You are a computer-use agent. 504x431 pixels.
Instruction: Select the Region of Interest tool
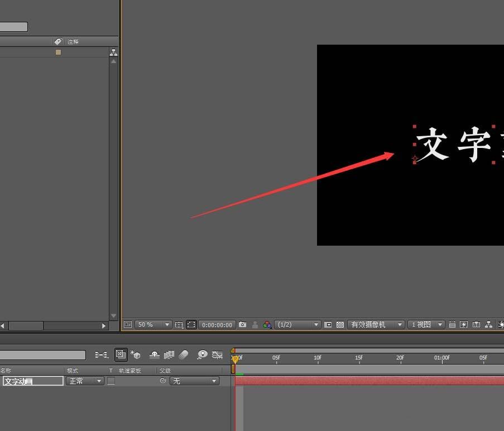[x=190, y=324]
